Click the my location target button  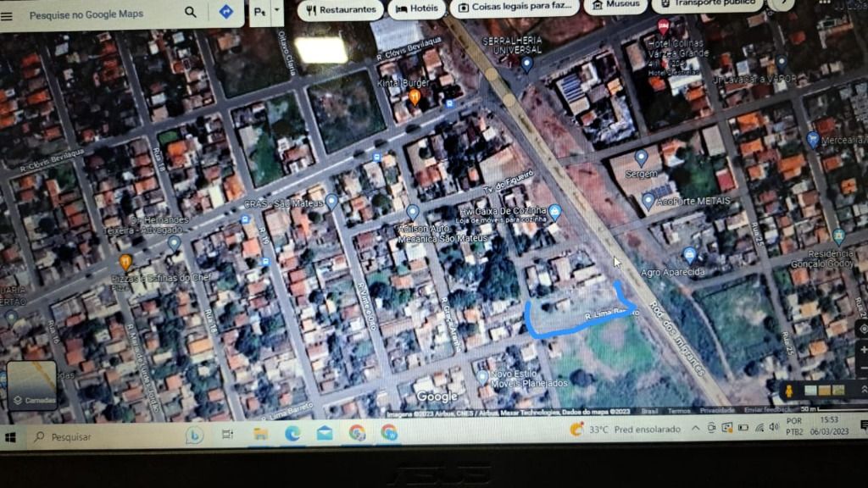tap(863, 329)
